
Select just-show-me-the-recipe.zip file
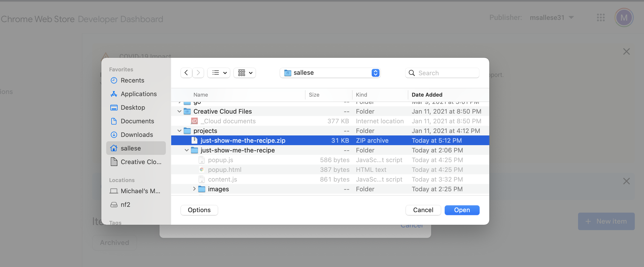(x=330, y=140)
